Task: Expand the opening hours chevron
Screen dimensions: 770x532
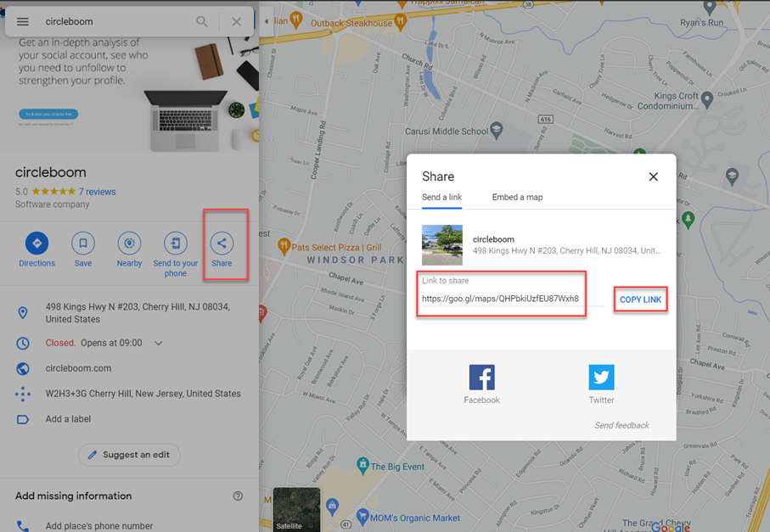Action: click(x=158, y=344)
